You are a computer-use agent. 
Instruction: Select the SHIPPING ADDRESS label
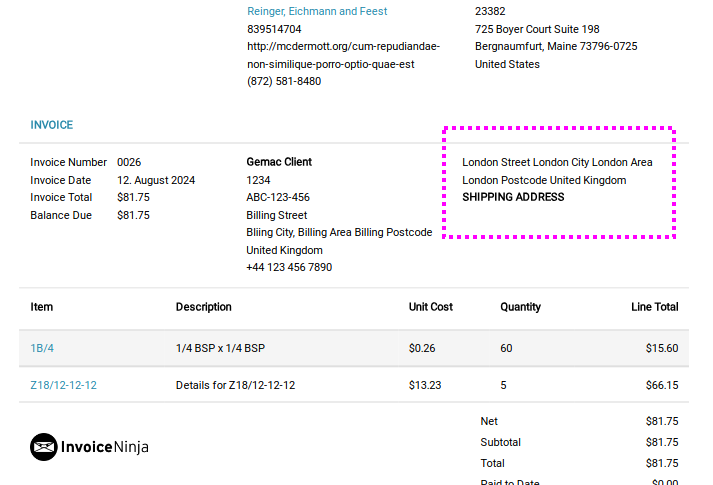click(x=513, y=197)
